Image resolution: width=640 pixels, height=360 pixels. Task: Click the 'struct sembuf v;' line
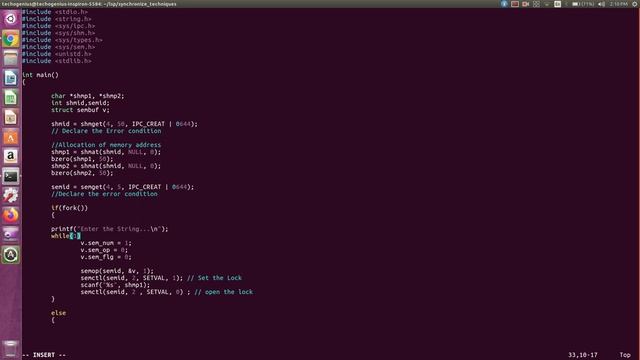click(x=80, y=110)
